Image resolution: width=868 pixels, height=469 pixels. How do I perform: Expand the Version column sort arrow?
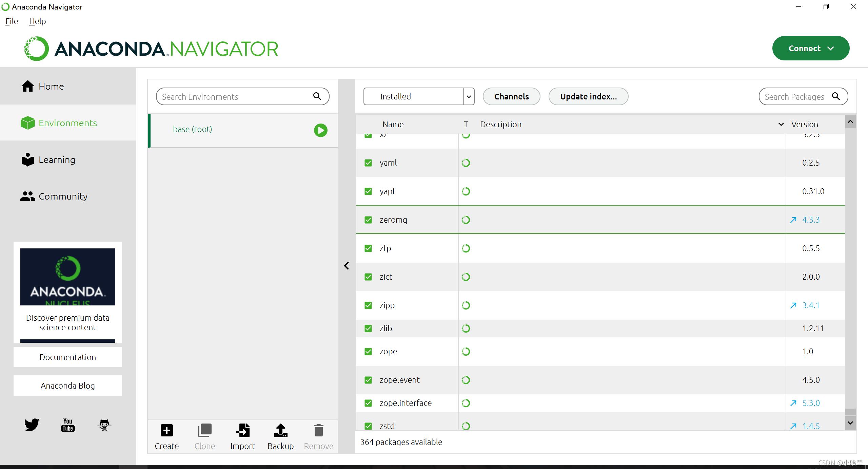tap(782, 124)
